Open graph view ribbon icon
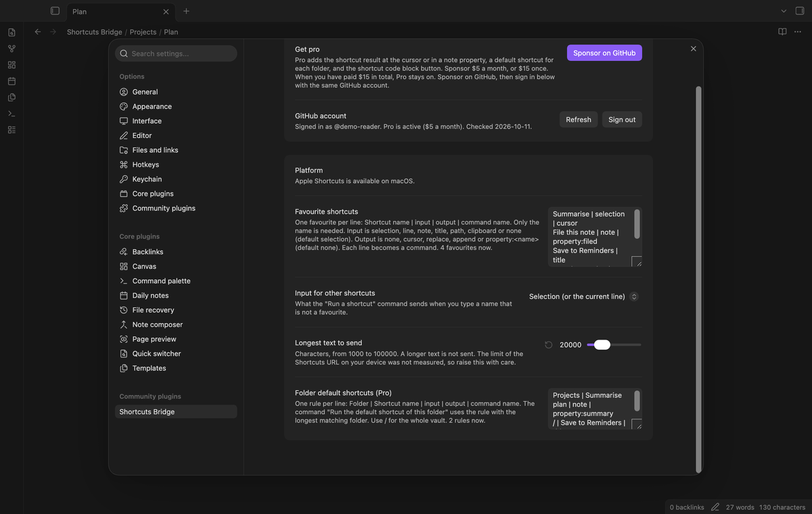812x514 pixels. (x=12, y=49)
